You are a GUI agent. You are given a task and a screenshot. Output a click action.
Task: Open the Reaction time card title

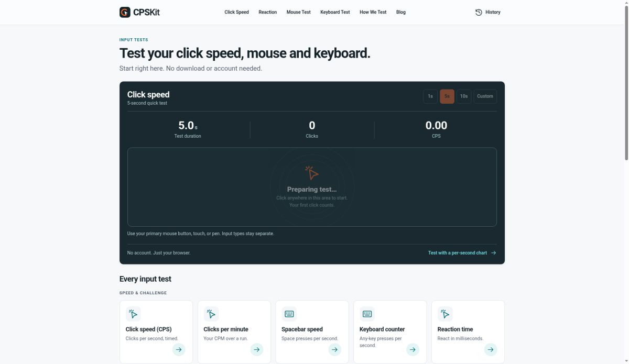coord(455,329)
